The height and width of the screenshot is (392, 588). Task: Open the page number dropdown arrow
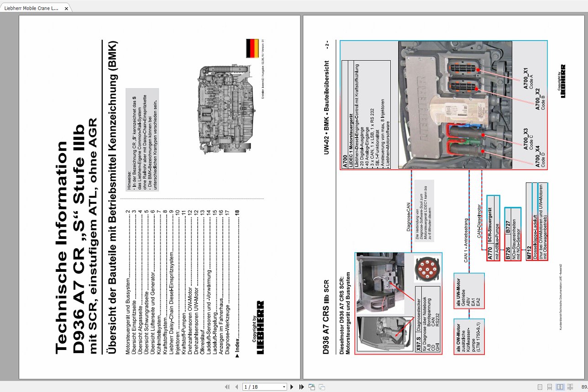tap(284, 387)
